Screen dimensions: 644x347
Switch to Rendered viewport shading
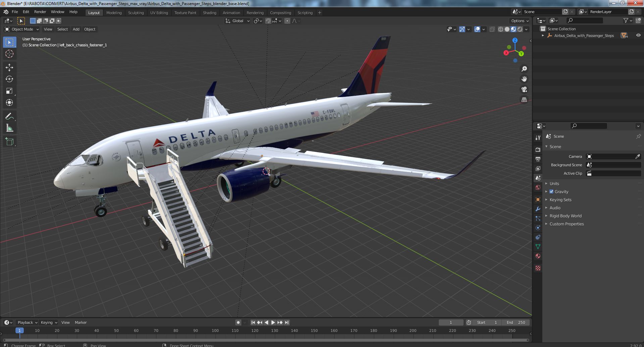(520, 29)
